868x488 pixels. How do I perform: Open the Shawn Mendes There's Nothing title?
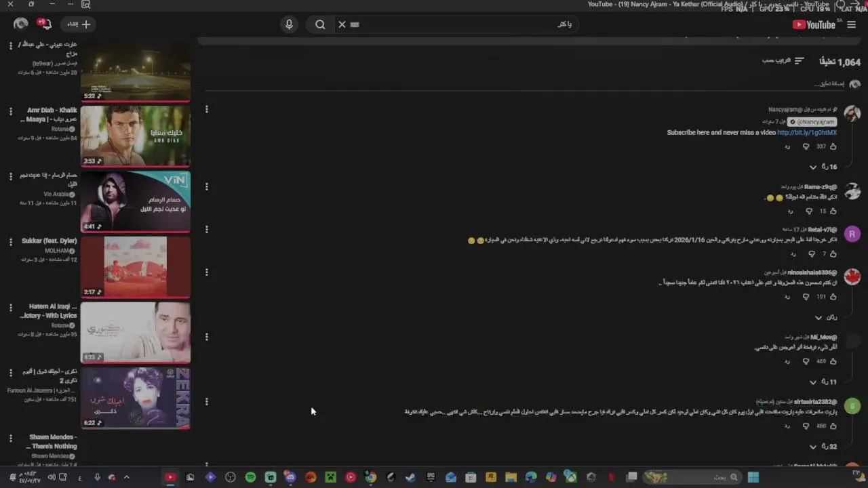(x=52, y=442)
